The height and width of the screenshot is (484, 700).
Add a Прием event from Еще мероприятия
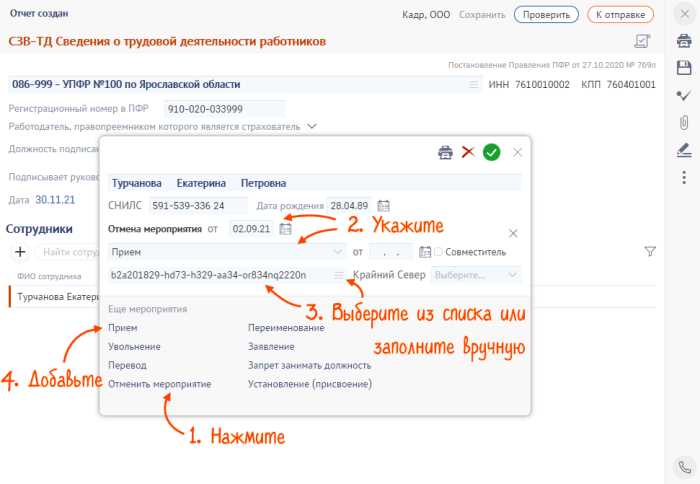[123, 328]
